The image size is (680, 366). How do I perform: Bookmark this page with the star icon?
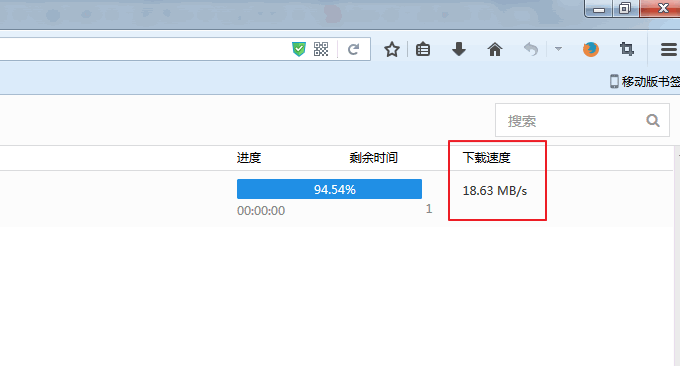click(x=392, y=49)
